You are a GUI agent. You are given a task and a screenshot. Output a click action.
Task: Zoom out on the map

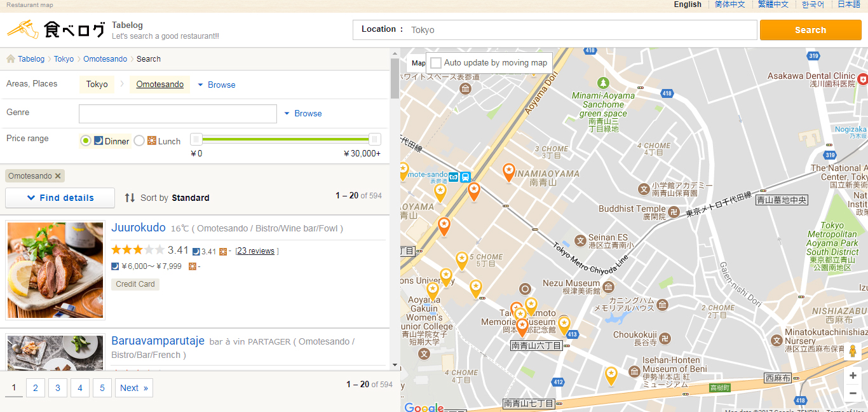pos(853,394)
